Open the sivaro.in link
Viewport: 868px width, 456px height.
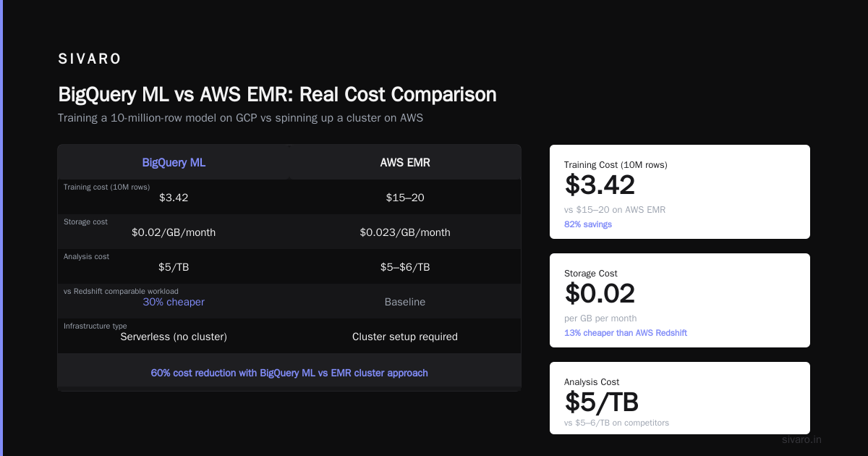pyautogui.click(x=802, y=439)
